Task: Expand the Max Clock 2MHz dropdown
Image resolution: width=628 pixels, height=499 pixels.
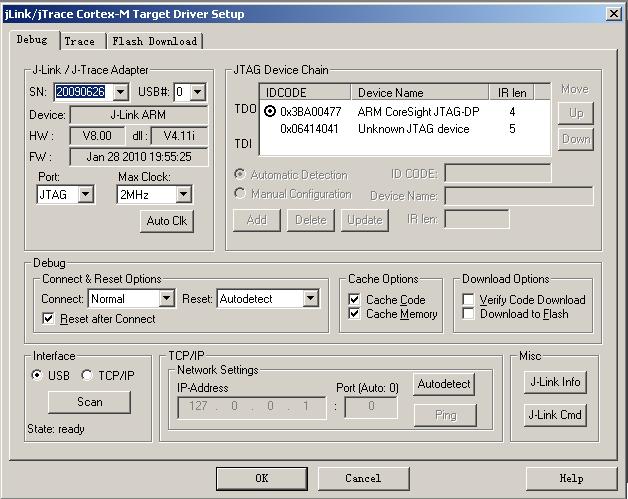Action: click(183, 195)
